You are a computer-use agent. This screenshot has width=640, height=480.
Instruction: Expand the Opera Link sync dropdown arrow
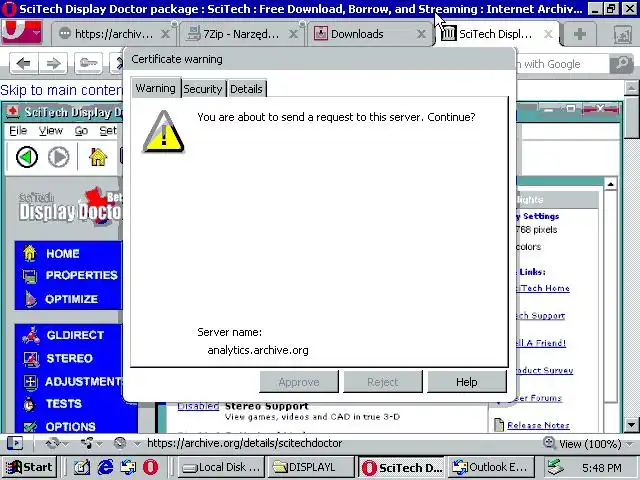click(x=65, y=444)
